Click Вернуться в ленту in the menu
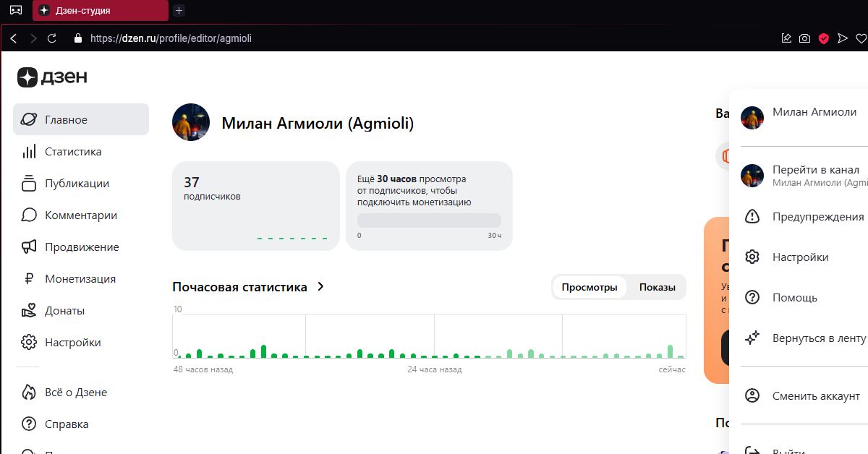This screenshot has width=868, height=454. click(x=818, y=338)
